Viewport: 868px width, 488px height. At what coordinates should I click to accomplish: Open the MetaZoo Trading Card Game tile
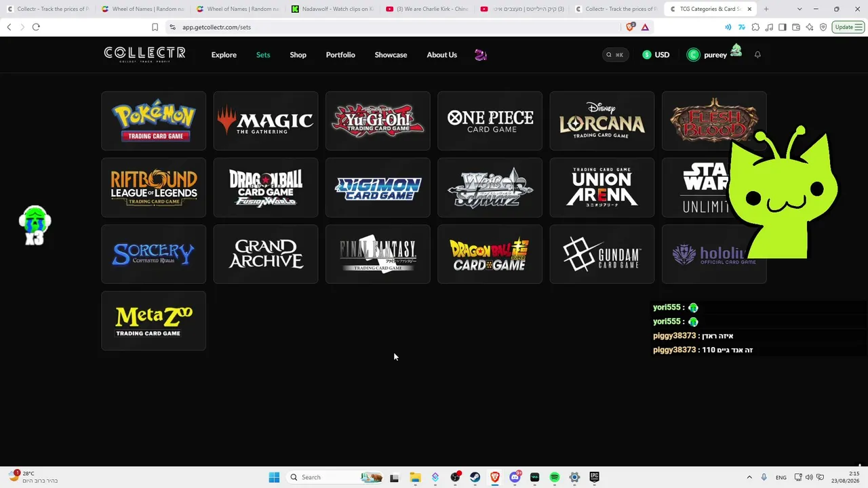(x=153, y=321)
